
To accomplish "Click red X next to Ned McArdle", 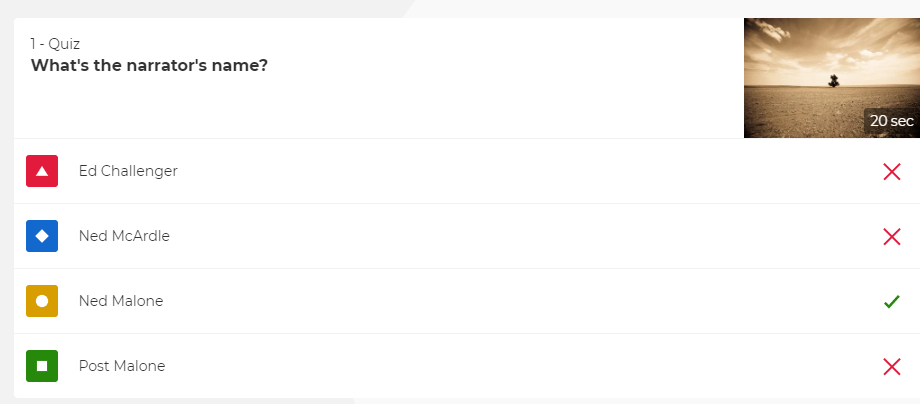I will coord(892,237).
